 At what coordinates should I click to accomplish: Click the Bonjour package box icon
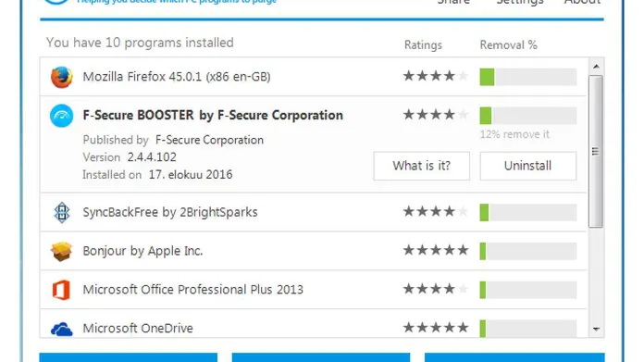[62, 251]
